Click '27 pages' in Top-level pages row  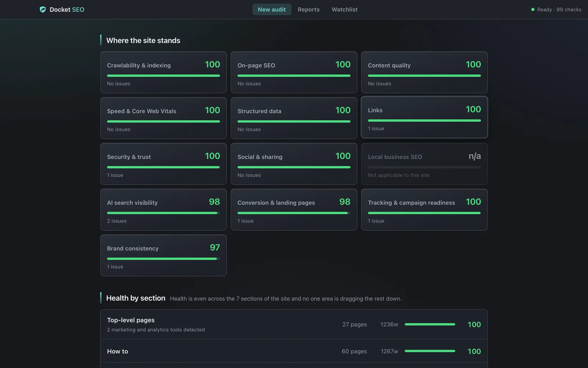pos(355,325)
